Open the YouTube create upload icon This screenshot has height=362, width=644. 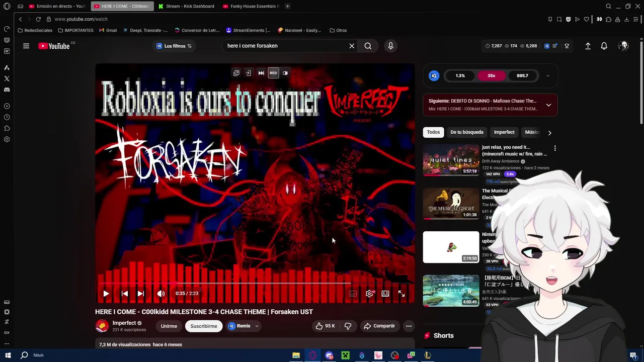point(588,46)
